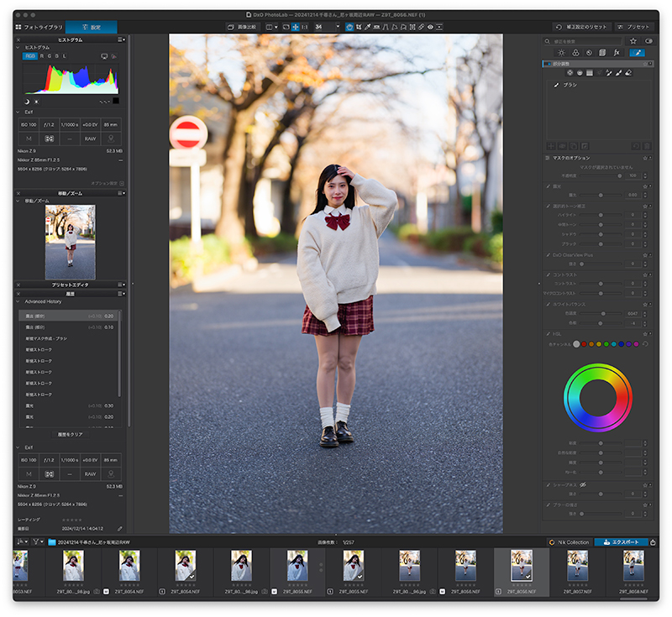Show only the R channel histogram

[x=42, y=56]
